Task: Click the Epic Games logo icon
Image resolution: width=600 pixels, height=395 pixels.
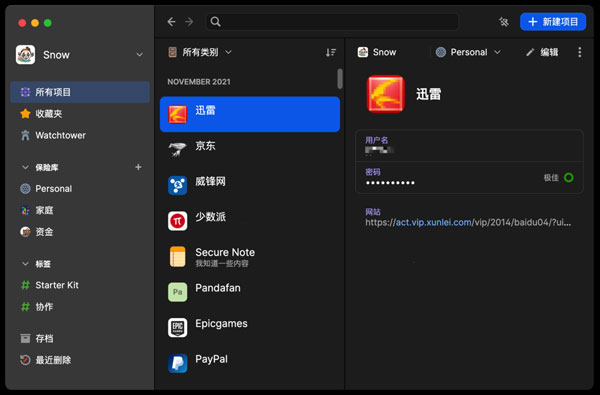Action: [x=178, y=328]
